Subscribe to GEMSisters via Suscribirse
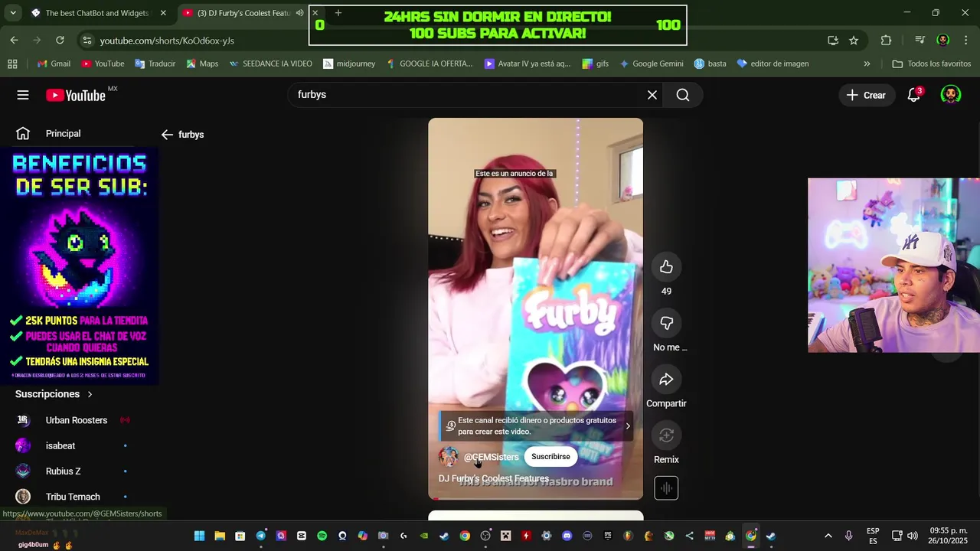 (x=550, y=457)
